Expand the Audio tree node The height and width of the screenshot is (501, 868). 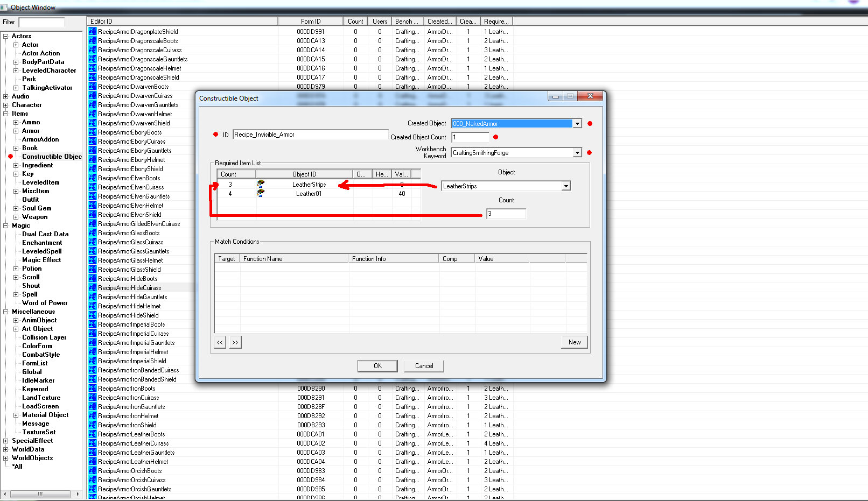(x=6, y=96)
